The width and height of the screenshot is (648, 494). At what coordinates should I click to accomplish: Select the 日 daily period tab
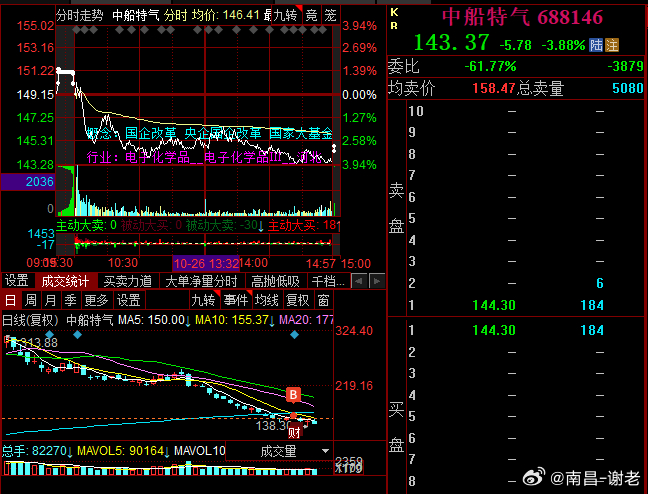(x=11, y=300)
